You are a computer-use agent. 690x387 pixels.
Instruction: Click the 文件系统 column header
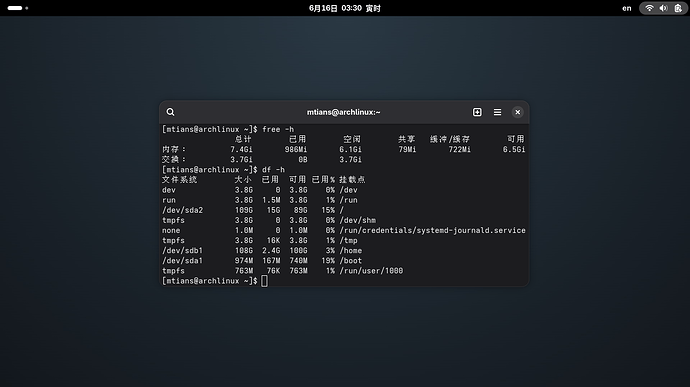pyautogui.click(x=180, y=180)
